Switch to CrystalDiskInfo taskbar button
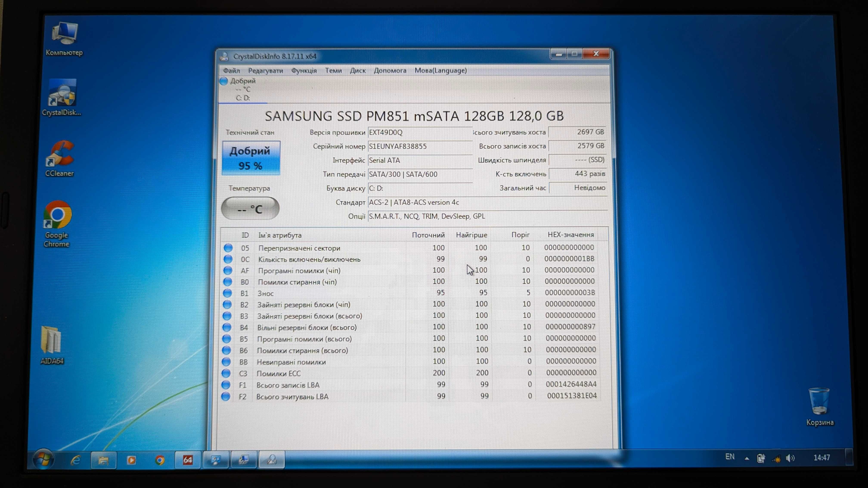Image resolution: width=868 pixels, height=488 pixels. click(x=272, y=460)
